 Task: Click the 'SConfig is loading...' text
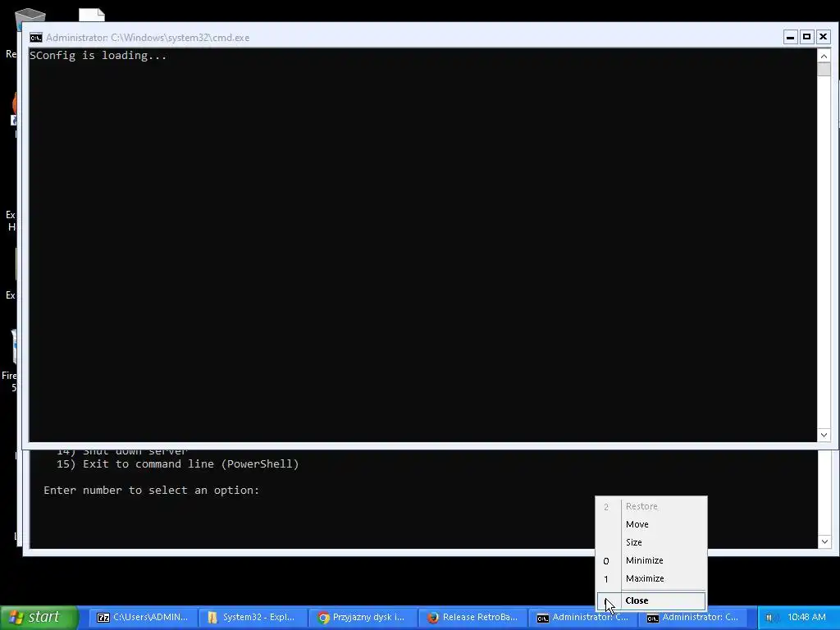(x=98, y=56)
